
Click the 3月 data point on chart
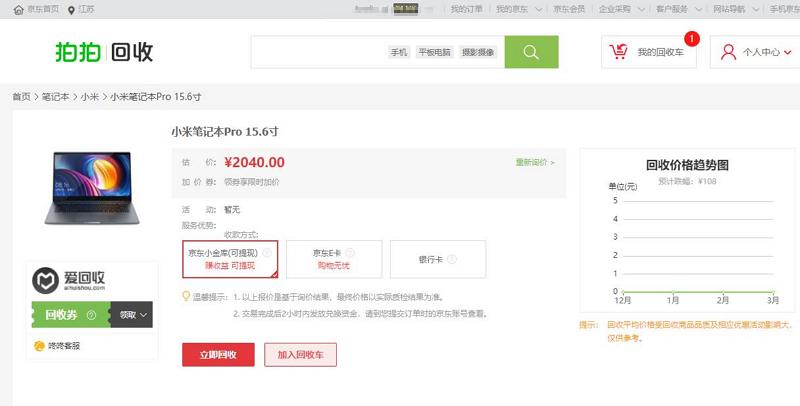coord(773,292)
